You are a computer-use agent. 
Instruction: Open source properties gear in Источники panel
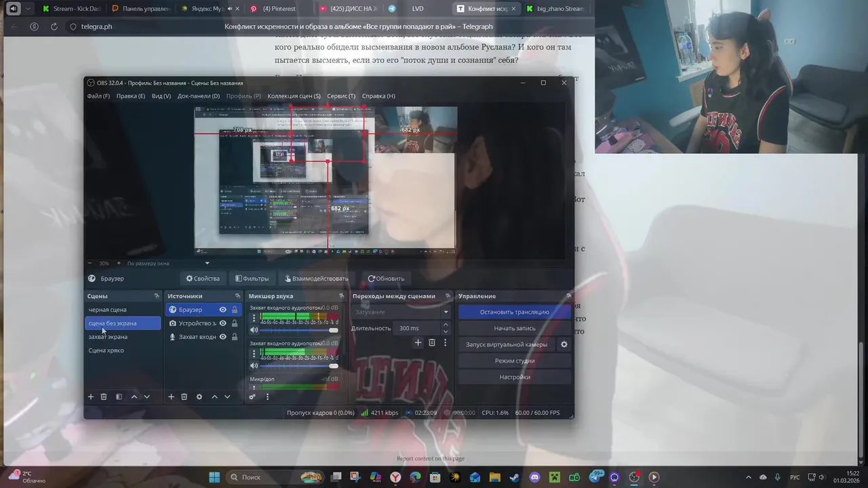point(199,396)
